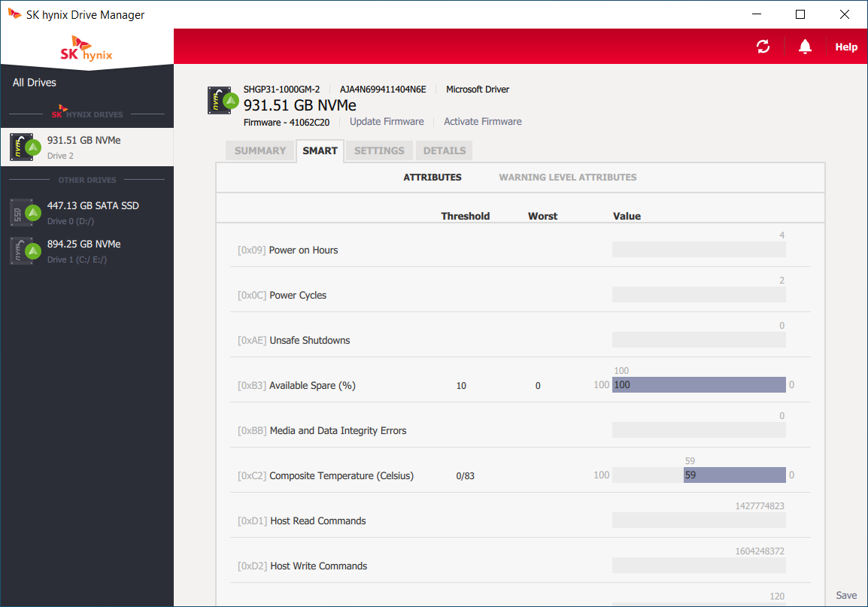
Task: Click the Host Write Commands value bar
Action: click(x=699, y=566)
